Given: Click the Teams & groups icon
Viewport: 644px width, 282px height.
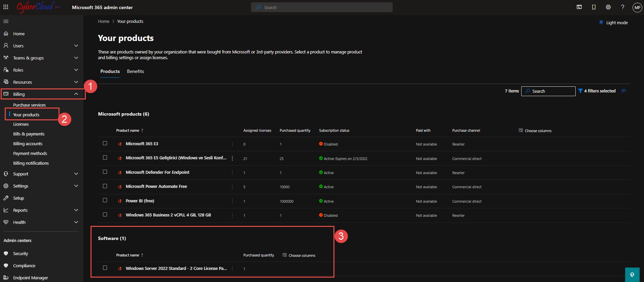Looking at the screenshot, I should 6,57.
